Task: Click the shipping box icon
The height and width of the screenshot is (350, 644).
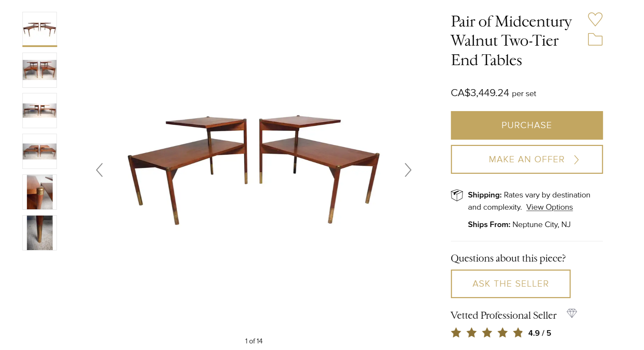Action: point(457,195)
